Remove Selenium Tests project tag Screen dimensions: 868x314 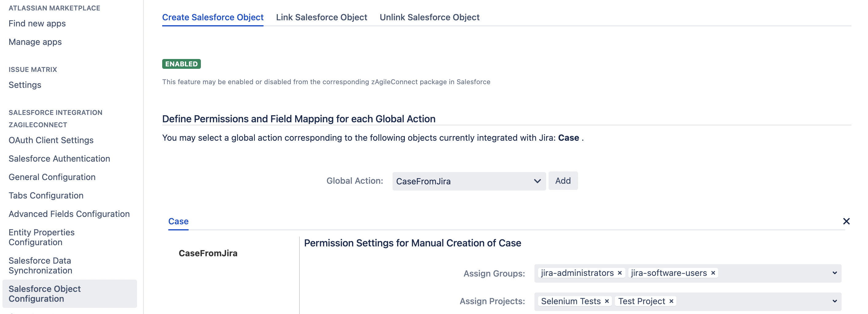tap(607, 301)
